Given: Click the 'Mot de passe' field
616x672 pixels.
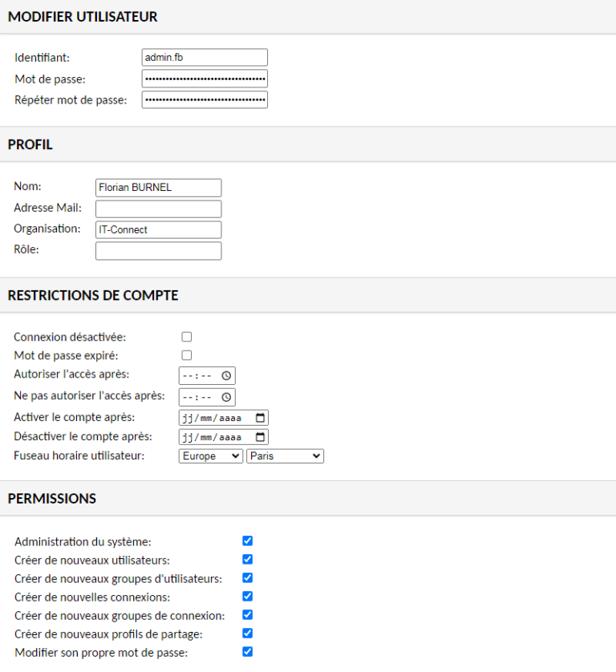Looking at the screenshot, I should click(204, 78).
